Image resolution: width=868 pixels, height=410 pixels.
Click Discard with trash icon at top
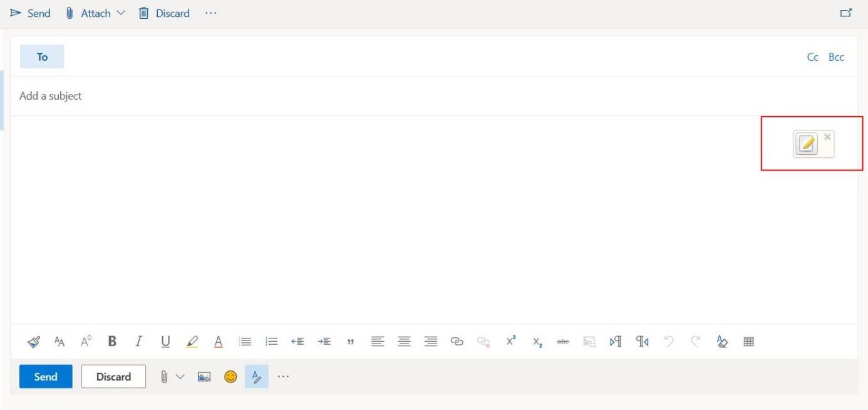click(x=164, y=13)
